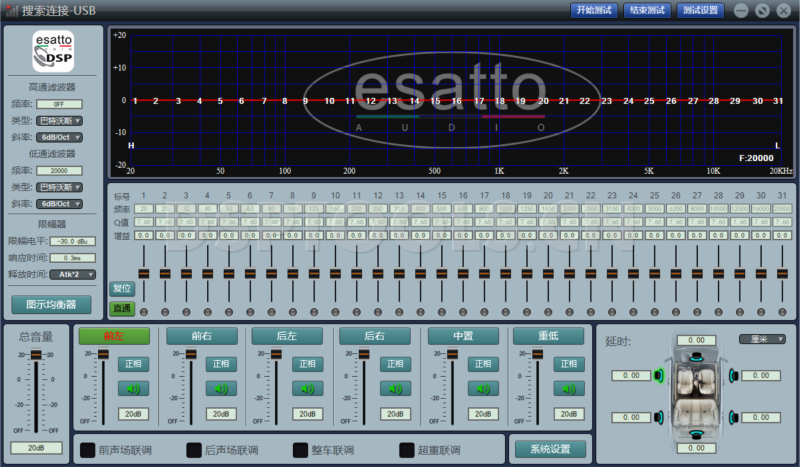Click the L low-pass marker on graph
Viewport: 800px width, 467px height.
click(x=778, y=145)
